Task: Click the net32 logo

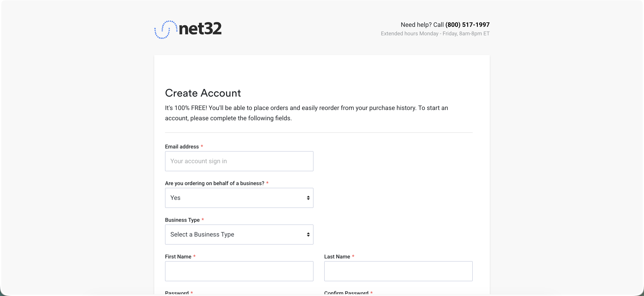Action: pyautogui.click(x=188, y=29)
